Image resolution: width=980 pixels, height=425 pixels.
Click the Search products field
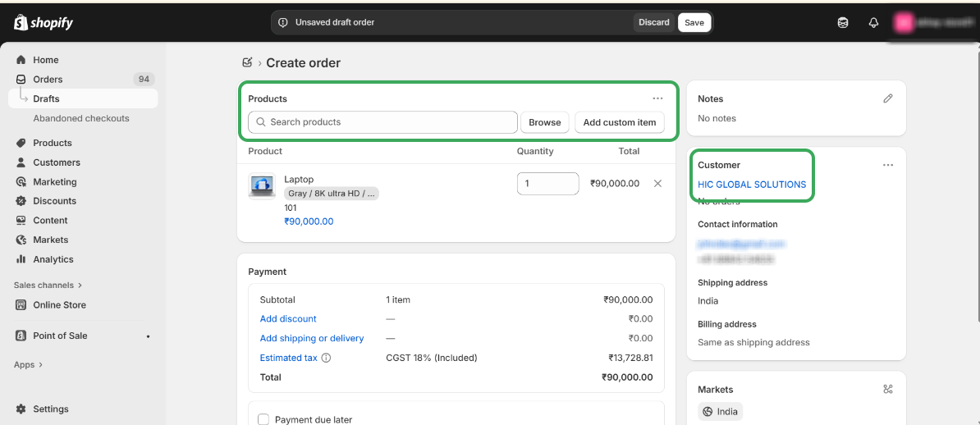coord(382,122)
